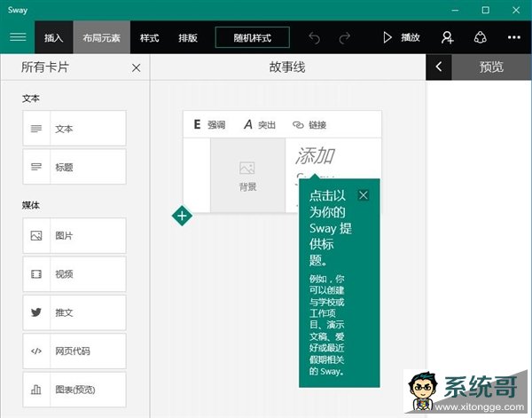Insert a 链接 link
The height and width of the screenshot is (418, 532).
(309, 124)
